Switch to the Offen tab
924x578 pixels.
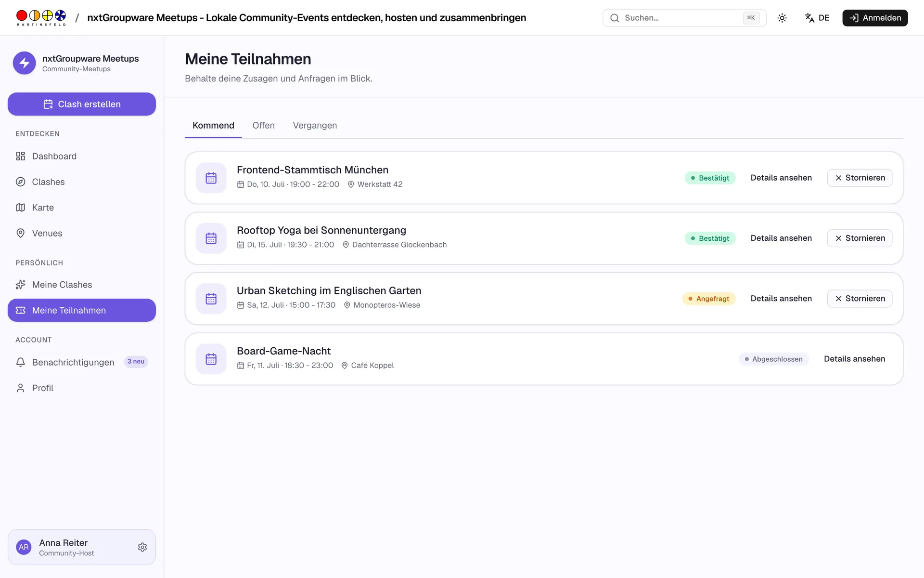(x=263, y=125)
